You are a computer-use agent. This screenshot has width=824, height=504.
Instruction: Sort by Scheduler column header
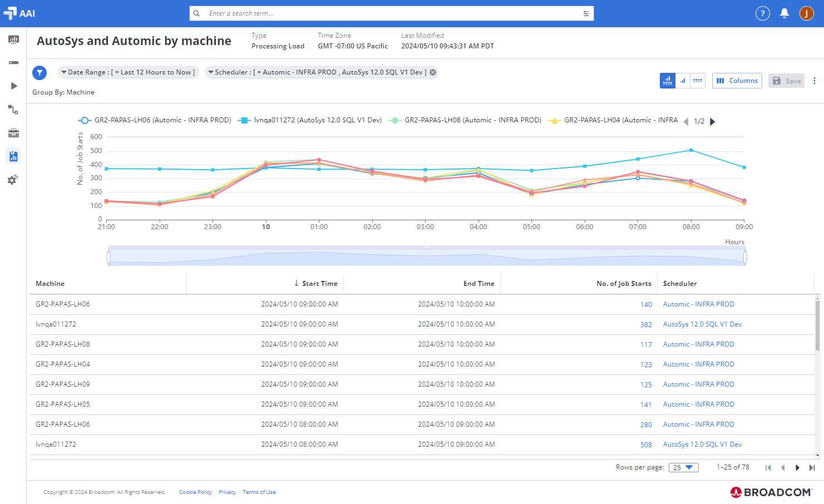(680, 284)
